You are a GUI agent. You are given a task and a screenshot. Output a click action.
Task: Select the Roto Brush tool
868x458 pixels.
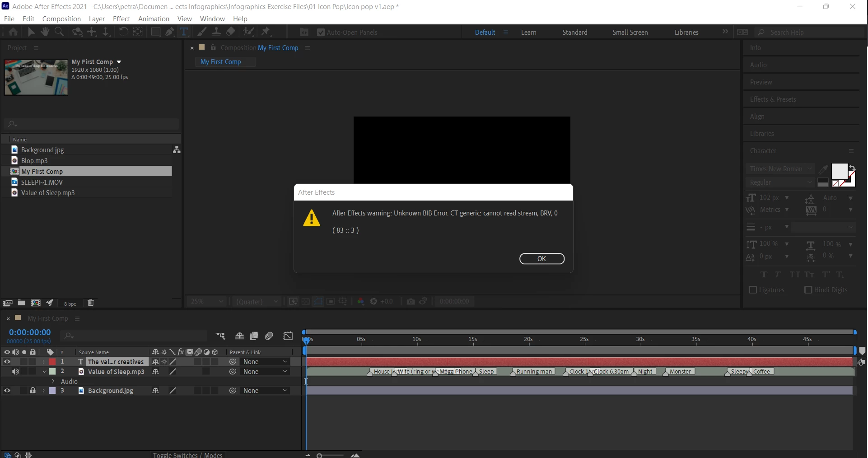pyautogui.click(x=248, y=32)
